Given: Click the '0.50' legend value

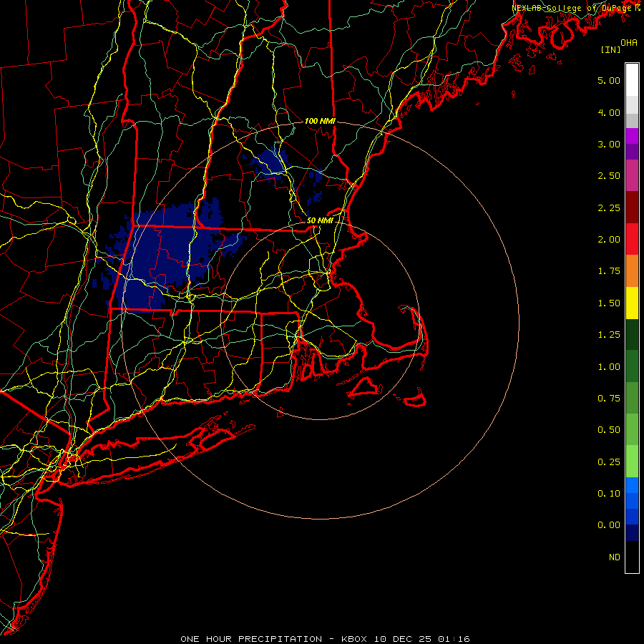Looking at the screenshot, I should (609, 430).
